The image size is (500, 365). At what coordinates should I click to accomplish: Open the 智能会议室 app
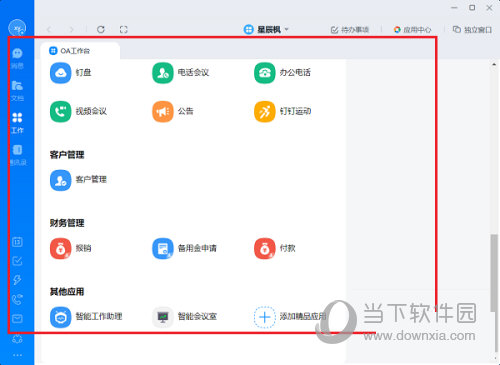click(163, 317)
